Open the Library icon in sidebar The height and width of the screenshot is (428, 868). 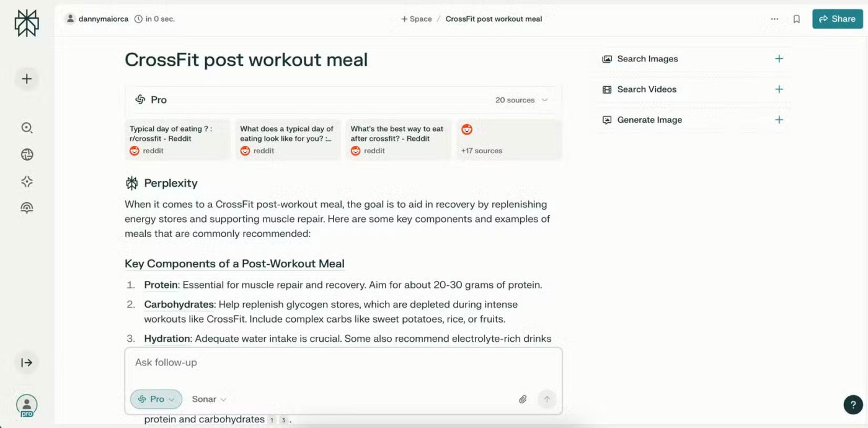27,208
